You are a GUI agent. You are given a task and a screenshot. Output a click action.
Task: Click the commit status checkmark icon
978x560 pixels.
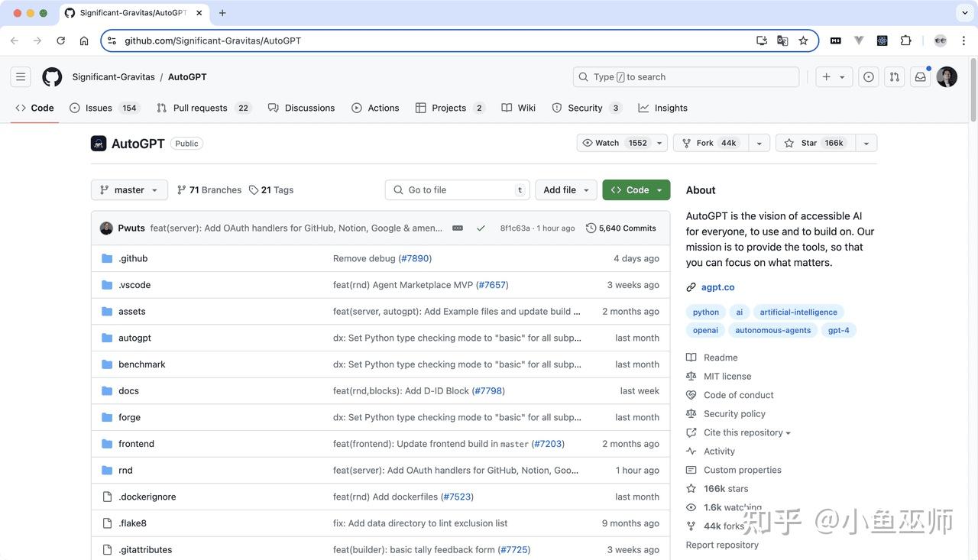coord(481,228)
